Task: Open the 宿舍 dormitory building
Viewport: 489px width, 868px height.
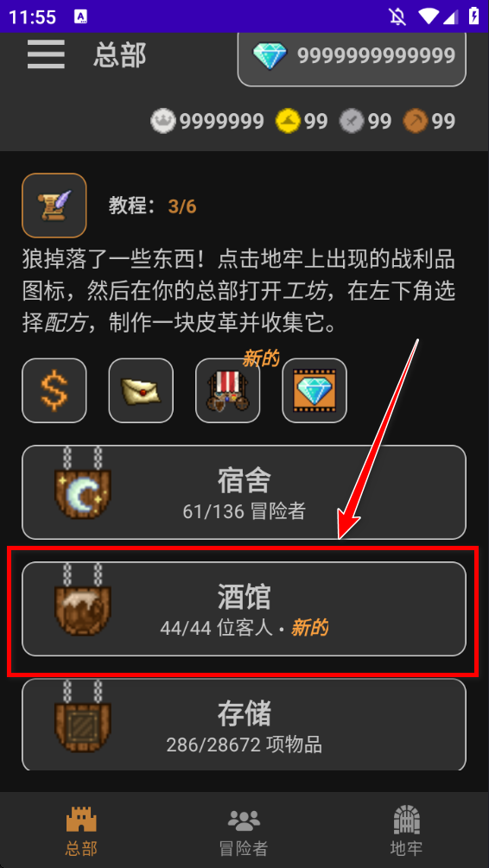Action: (244, 492)
